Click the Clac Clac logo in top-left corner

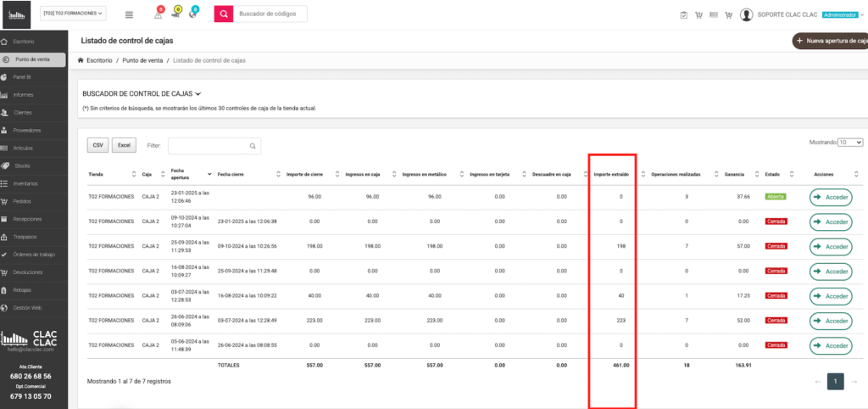point(17,14)
